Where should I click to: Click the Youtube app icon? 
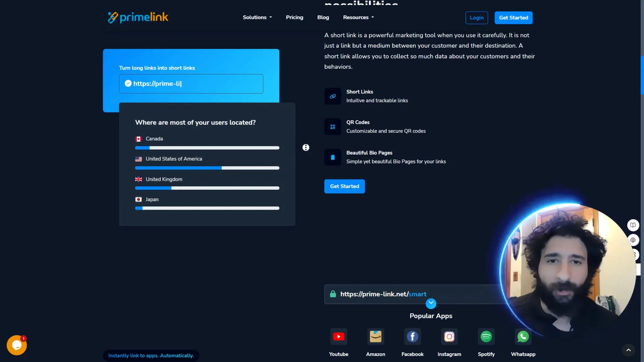pyautogui.click(x=338, y=337)
